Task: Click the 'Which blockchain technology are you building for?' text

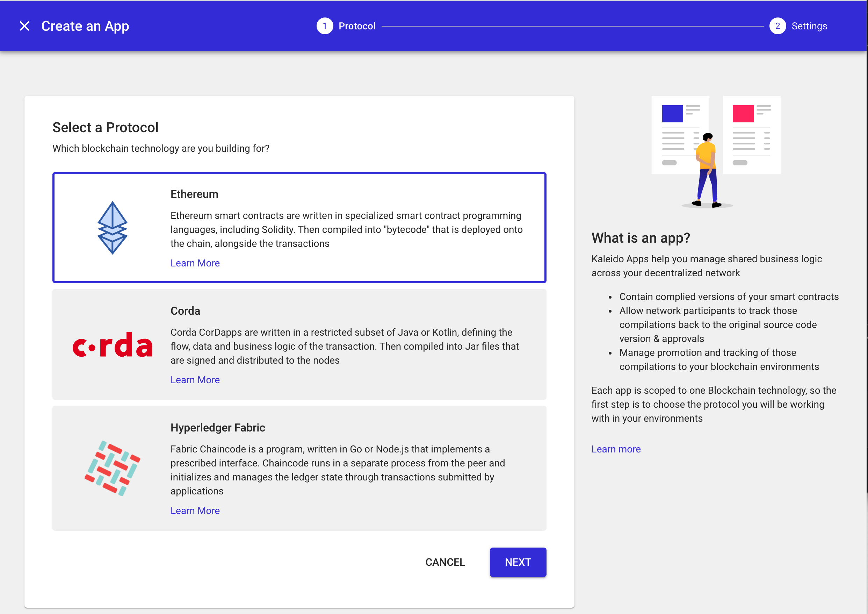Action: pyautogui.click(x=161, y=148)
